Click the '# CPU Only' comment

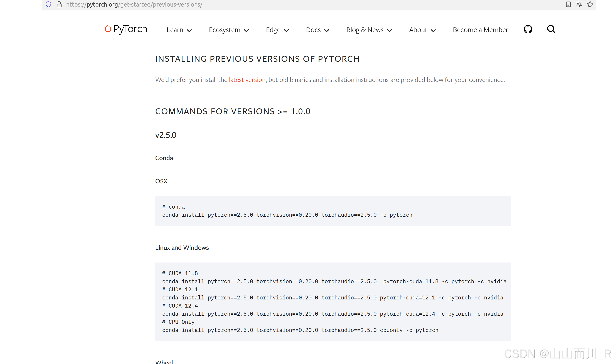tap(178, 322)
